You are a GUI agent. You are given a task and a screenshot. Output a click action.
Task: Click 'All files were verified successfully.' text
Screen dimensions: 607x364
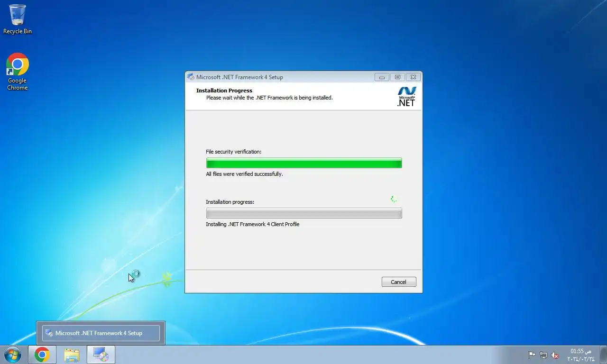click(x=244, y=174)
